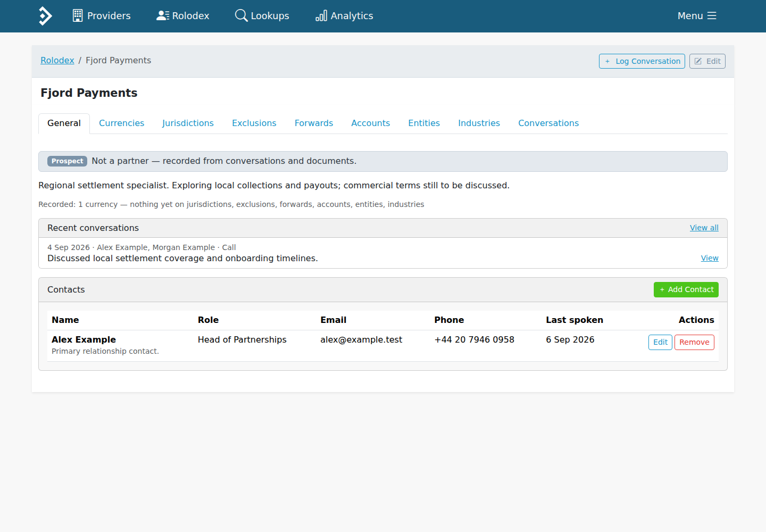Image resolution: width=766 pixels, height=532 pixels.
Task: Click the 'Not a partner' notice text
Action: coord(224,161)
